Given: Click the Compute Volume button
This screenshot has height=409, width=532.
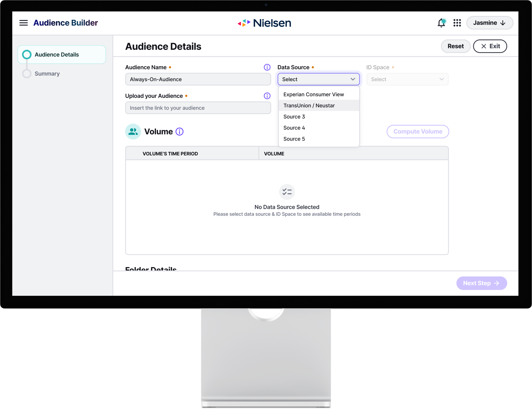Looking at the screenshot, I should coord(418,132).
